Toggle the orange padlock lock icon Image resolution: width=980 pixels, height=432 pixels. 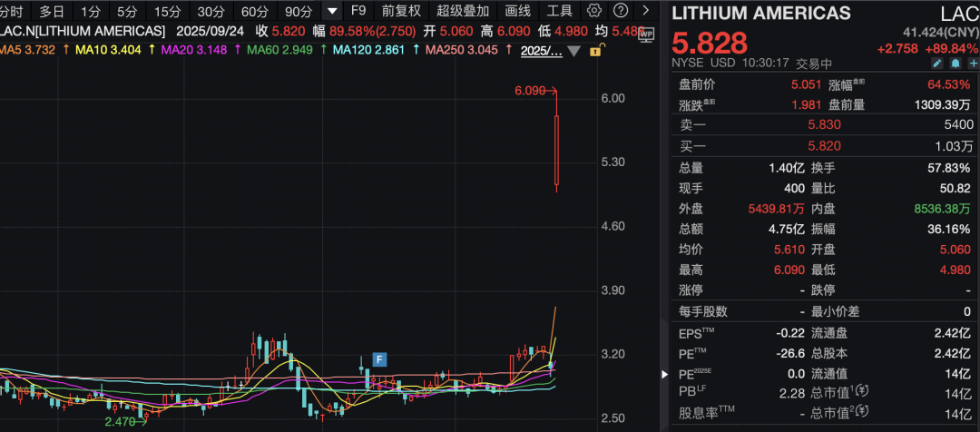tap(595, 51)
